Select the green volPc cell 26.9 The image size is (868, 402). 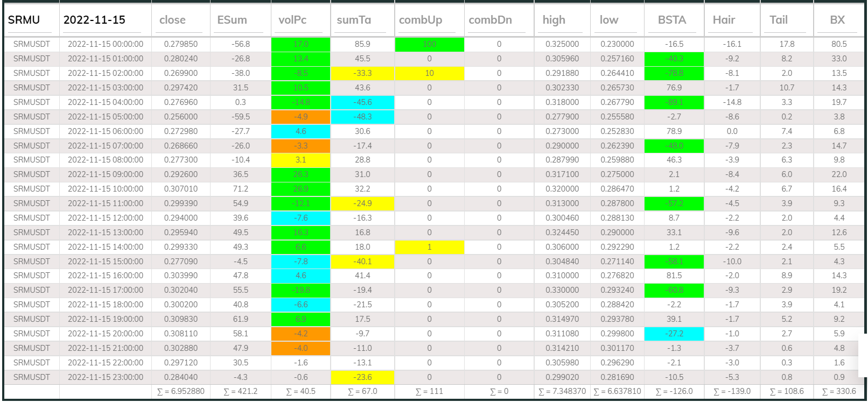click(300, 189)
